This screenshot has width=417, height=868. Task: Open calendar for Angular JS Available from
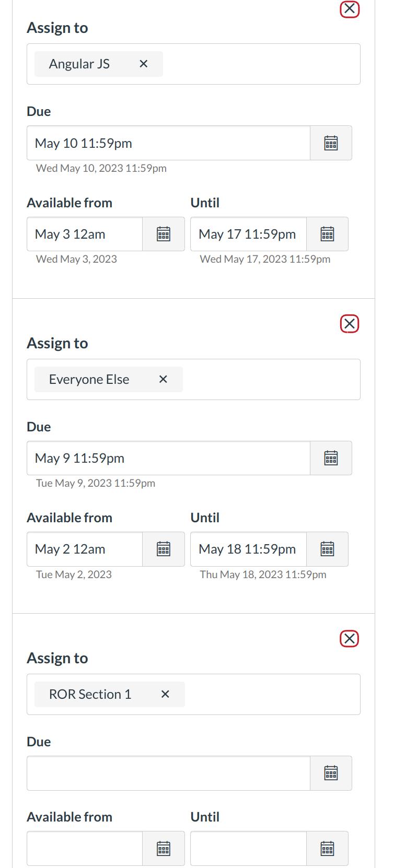tap(164, 234)
